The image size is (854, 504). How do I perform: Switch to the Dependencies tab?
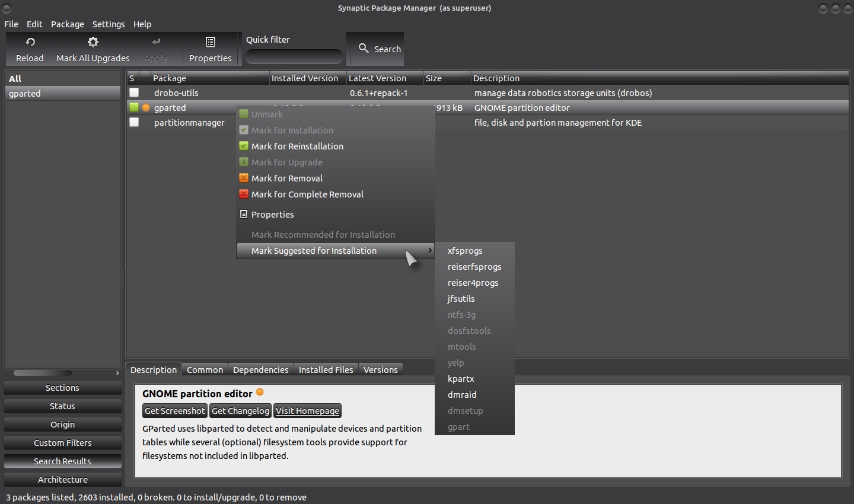tap(260, 370)
